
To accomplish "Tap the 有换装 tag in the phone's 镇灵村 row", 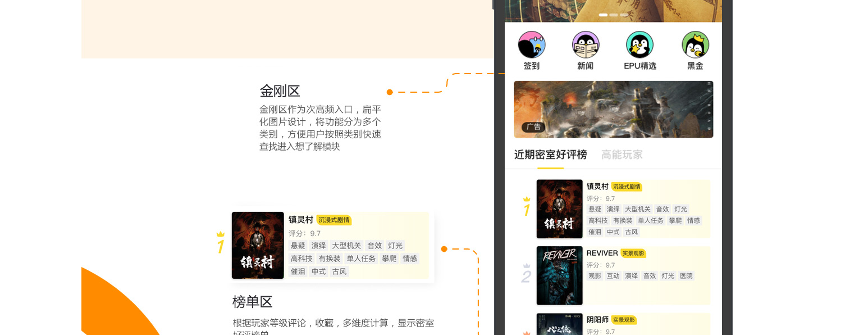I will click(623, 220).
